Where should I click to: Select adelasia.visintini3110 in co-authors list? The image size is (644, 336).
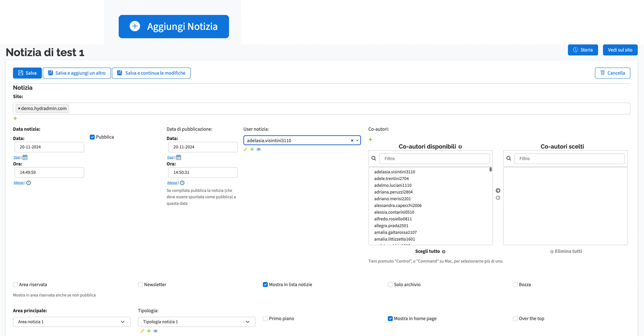tap(395, 172)
